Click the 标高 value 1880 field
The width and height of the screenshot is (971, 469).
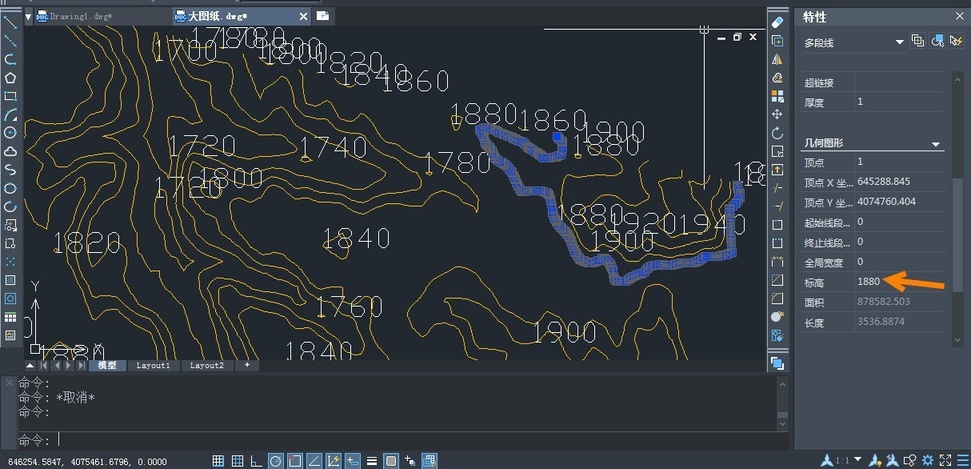tap(901, 281)
